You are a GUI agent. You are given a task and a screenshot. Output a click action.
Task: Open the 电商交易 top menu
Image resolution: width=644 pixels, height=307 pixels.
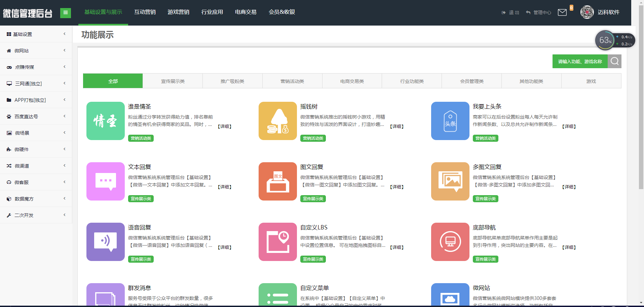[246, 12]
